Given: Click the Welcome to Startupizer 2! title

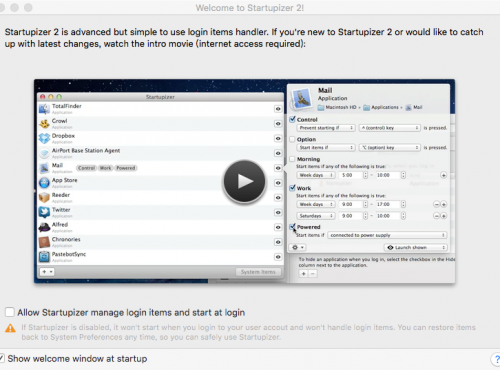Looking at the screenshot, I should pyautogui.click(x=250, y=8).
